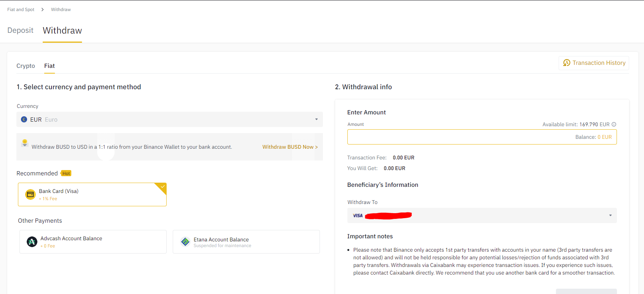Expand the Withdraw To card dropdown
644x294 pixels.
coord(482,215)
